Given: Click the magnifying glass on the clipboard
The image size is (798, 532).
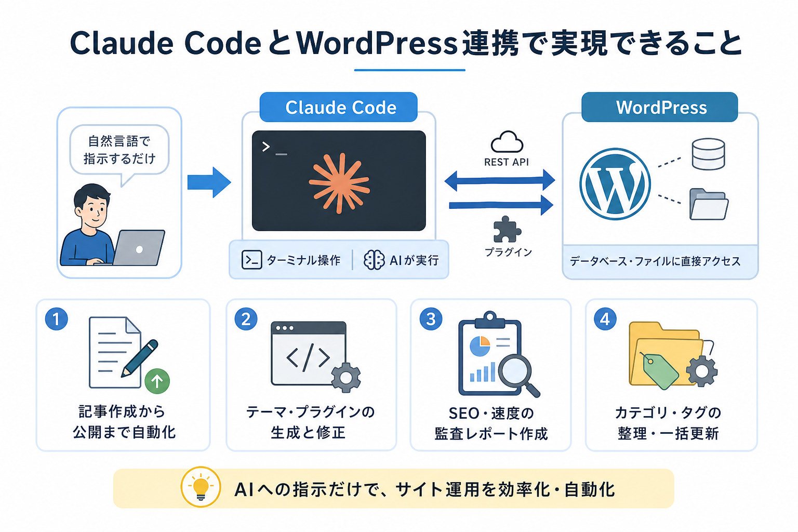Looking at the screenshot, I should click(x=518, y=375).
